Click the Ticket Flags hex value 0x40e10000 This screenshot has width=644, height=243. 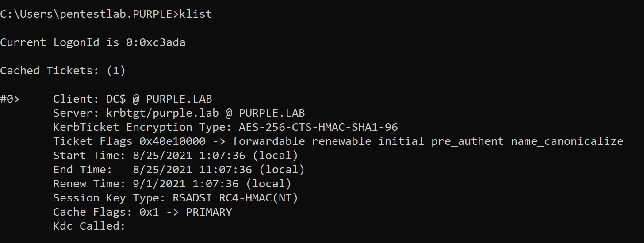pyautogui.click(x=172, y=141)
